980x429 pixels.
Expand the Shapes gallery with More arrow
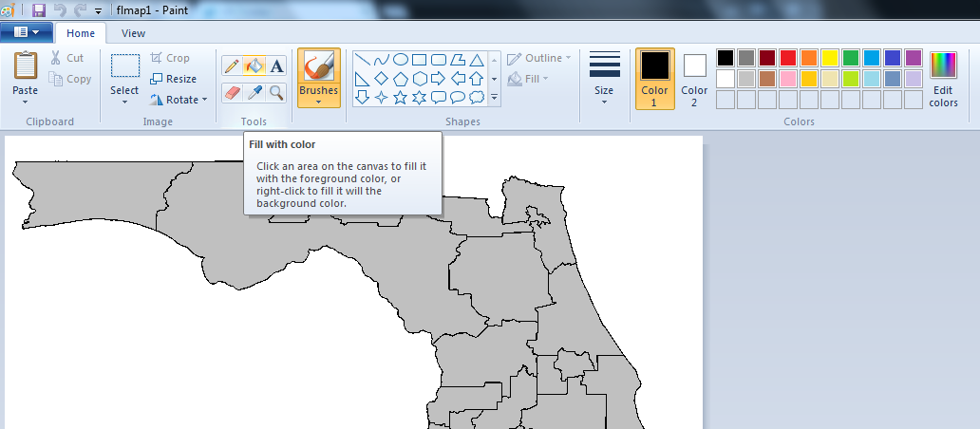coord(495,98)
